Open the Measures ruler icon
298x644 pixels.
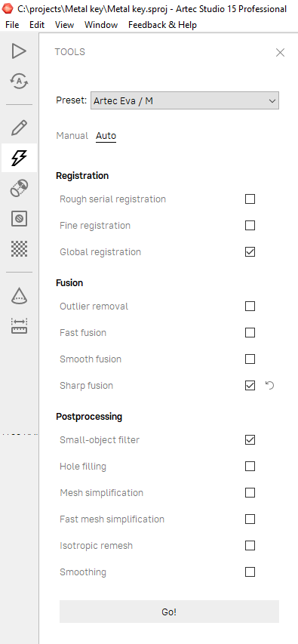(x=19, y=325)
